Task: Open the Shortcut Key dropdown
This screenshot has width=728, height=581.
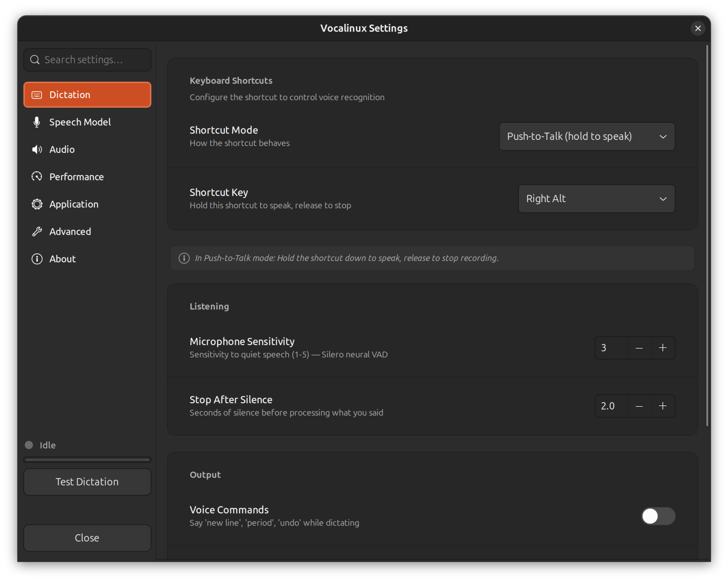Action: click(596, 199)
